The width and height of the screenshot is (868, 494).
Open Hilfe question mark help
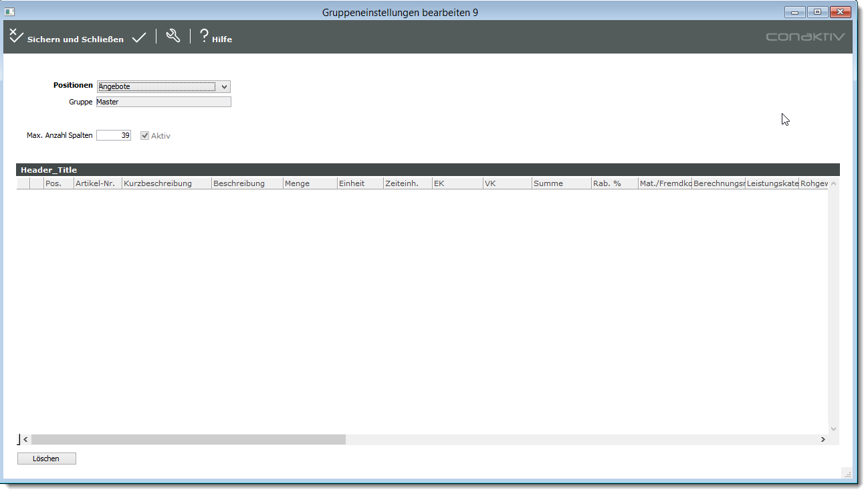[x=205, y=36]
